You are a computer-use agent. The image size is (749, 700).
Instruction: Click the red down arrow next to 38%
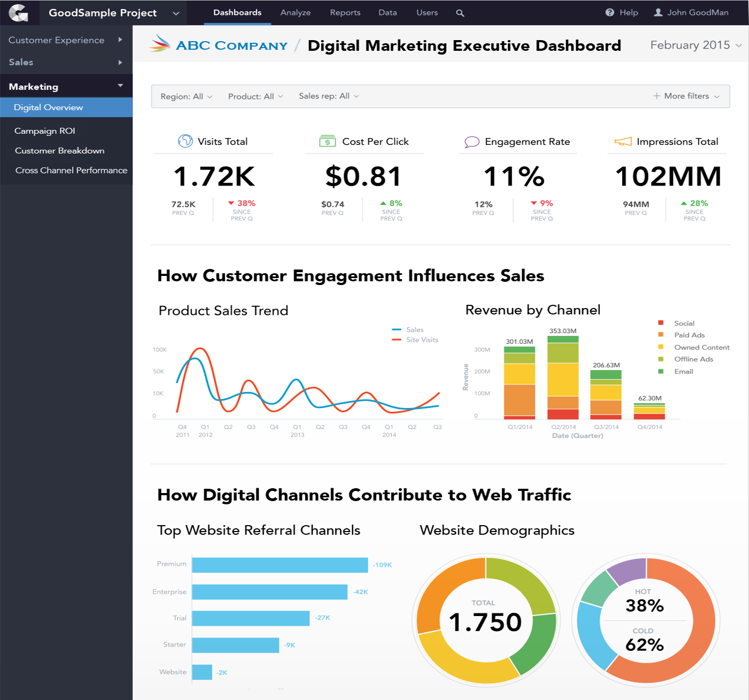click(231, 203)
